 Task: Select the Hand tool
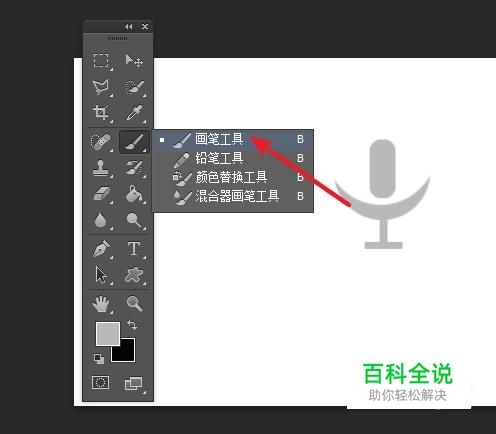pyautogui.click(x=101, y=304)
